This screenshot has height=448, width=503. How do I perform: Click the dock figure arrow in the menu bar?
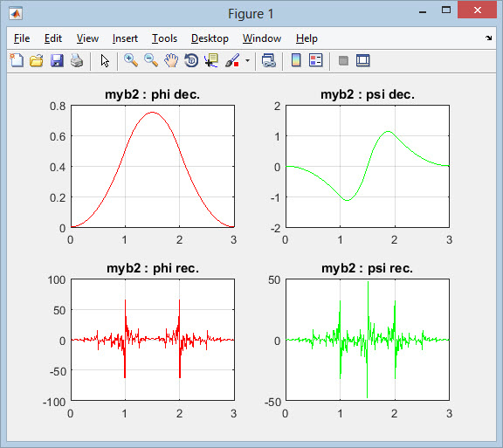(x=488, y=38)
